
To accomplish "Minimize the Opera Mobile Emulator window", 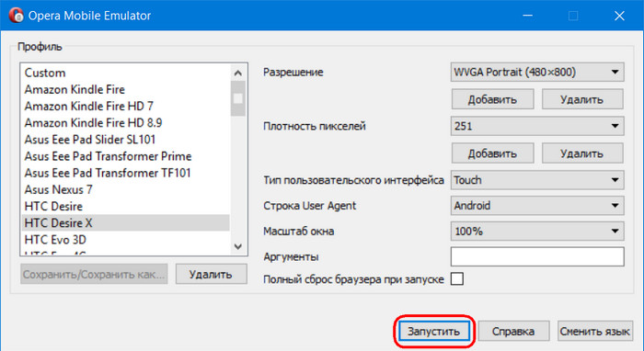I will coord(528,16).
